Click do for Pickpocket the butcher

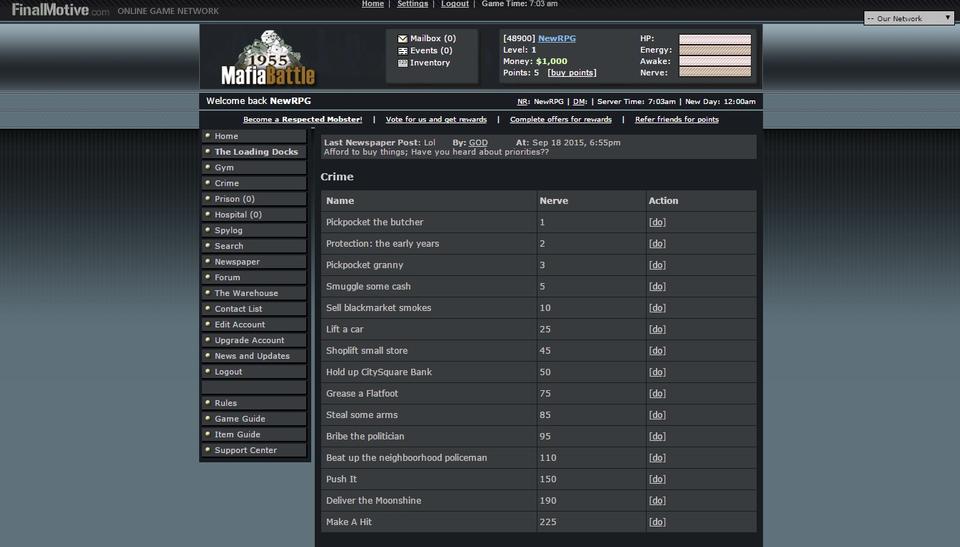pos(657,222)
